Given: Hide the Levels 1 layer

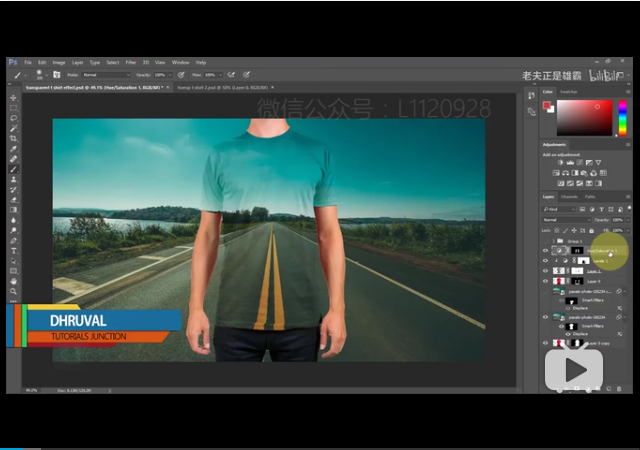Looking at the screenshot, I should (545, 261).
